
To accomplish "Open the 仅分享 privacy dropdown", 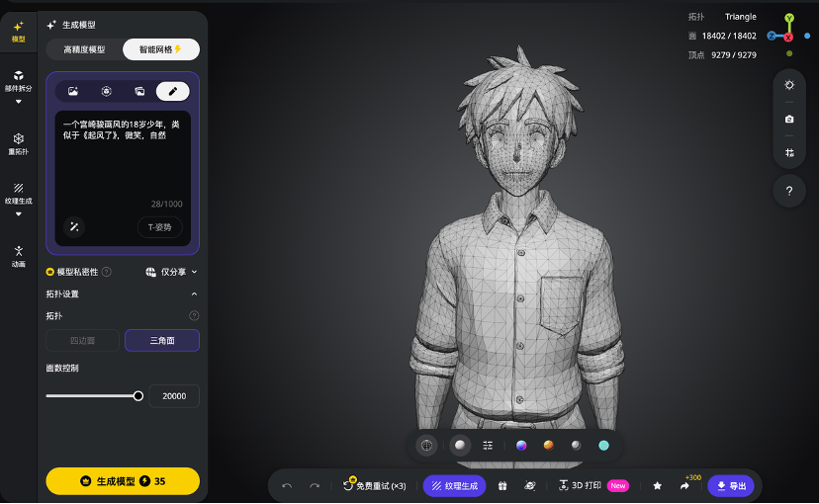I will point(172,272).
